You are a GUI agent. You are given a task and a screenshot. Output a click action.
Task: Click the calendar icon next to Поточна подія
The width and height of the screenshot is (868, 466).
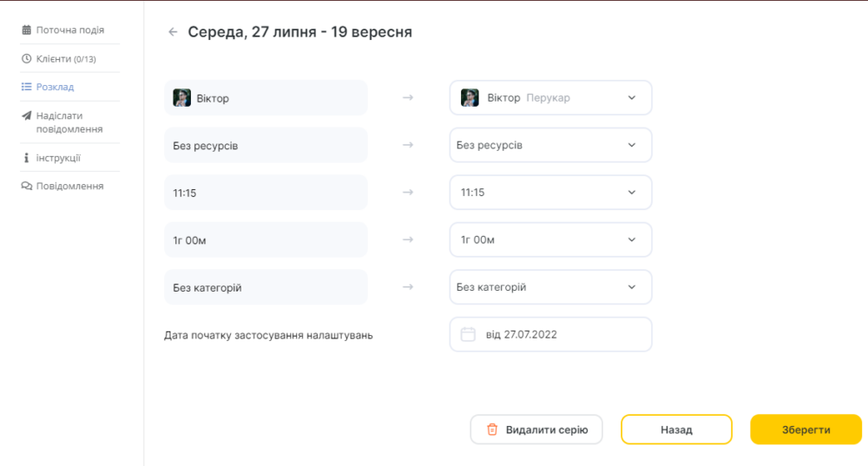tap(26, 30)
